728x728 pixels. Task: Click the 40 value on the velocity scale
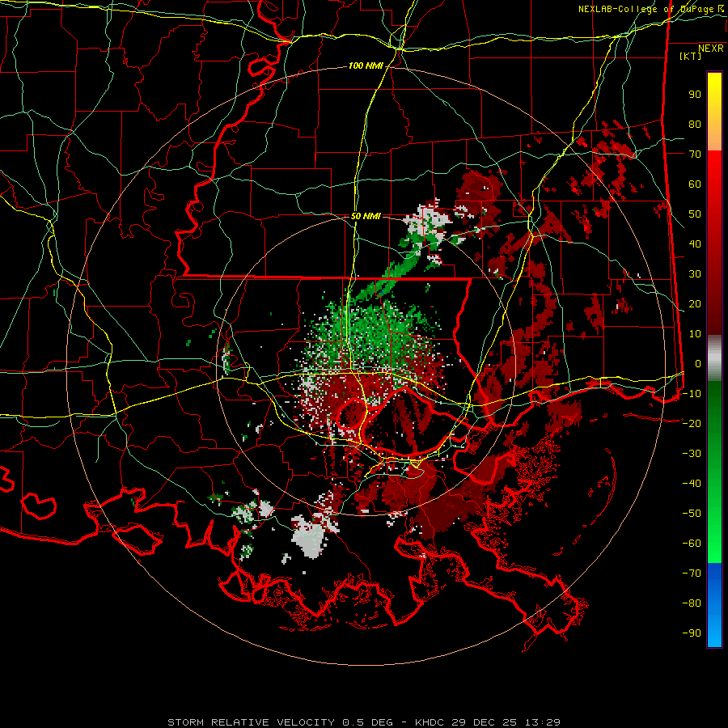695,244
